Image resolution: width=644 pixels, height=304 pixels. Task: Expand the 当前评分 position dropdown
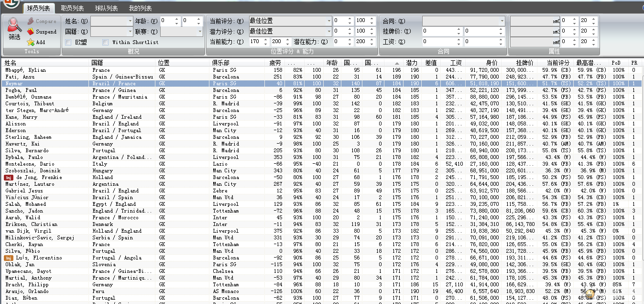(x=290, y=21)
